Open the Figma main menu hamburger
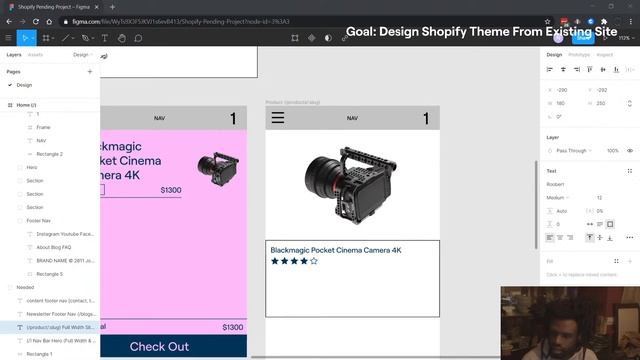This screenshot has width=640, height=360. 8,38
